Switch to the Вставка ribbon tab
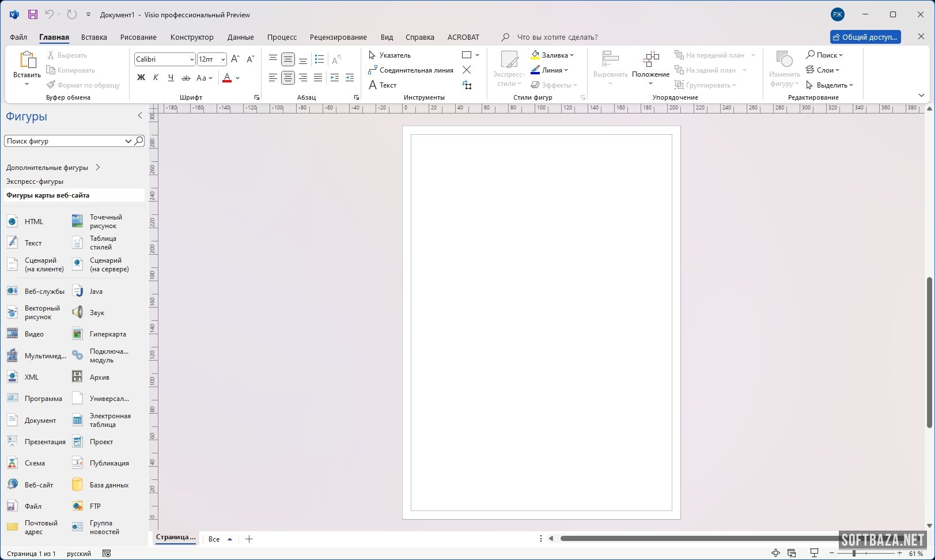This screenshot has width=935, height=560. (x=94, y=37)
